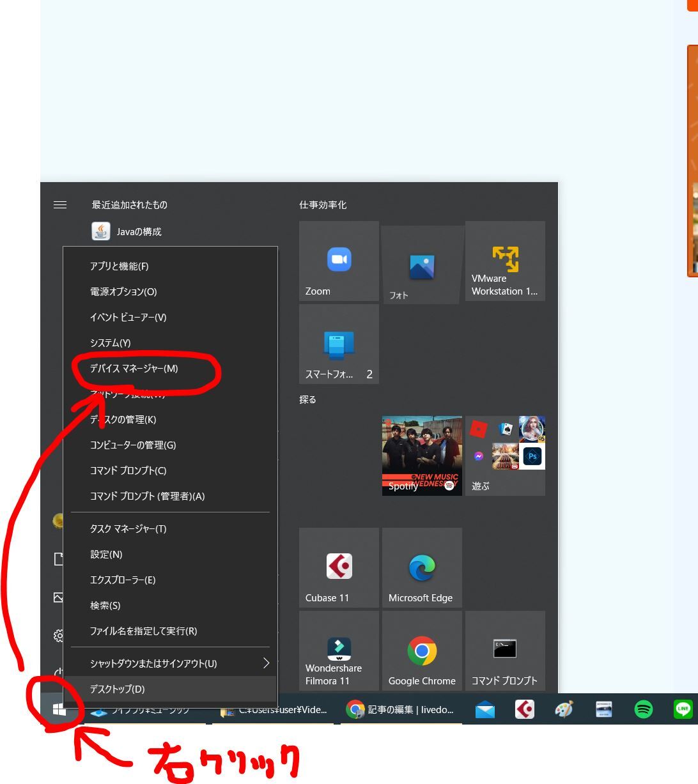The image size is (698, 784).
Task: Open エクスプローラー(E) from menu
Action: point(170,580)
